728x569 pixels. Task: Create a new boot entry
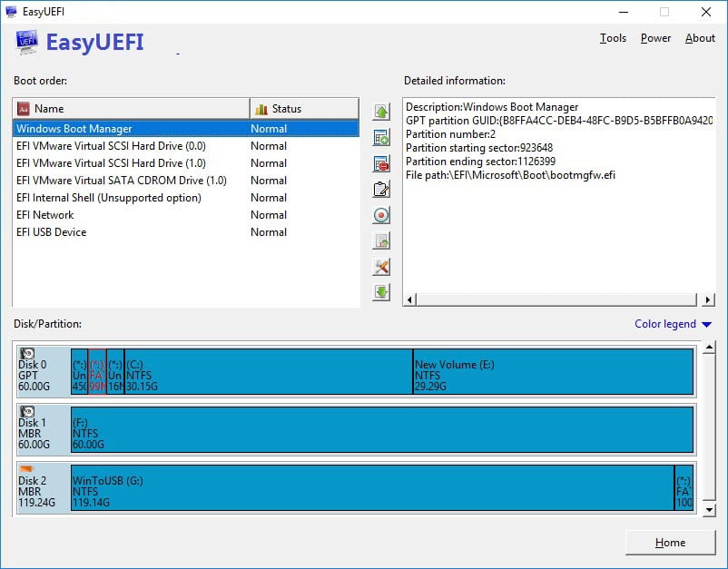tap(381, 138)
